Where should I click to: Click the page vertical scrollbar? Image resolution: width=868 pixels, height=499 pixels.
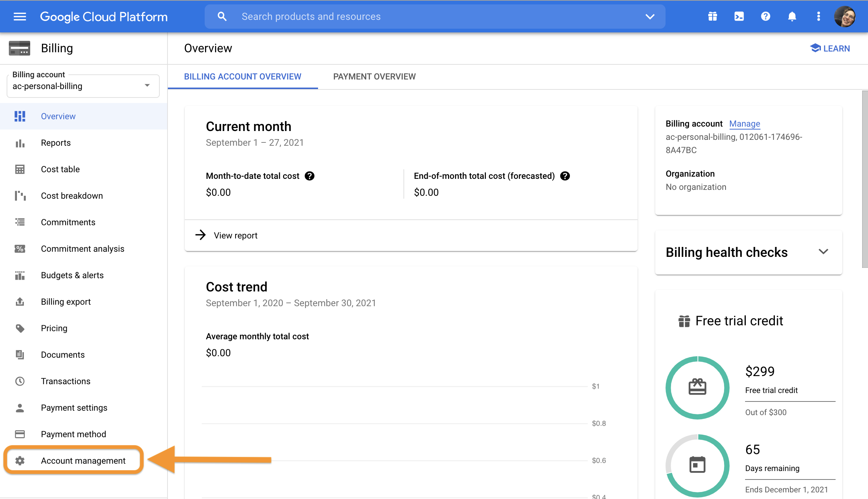[x=865, y=179]
